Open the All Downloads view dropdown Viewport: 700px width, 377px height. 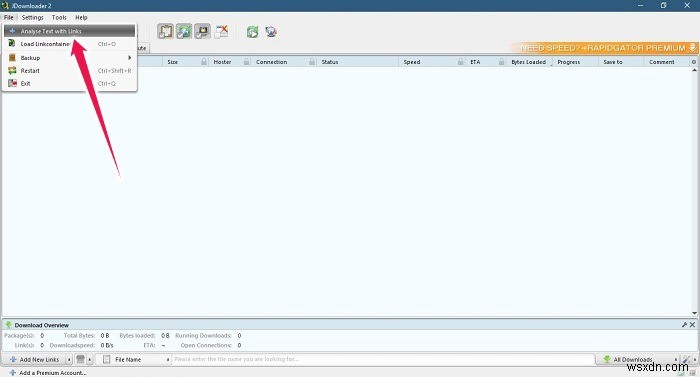(x=638, y=359)
